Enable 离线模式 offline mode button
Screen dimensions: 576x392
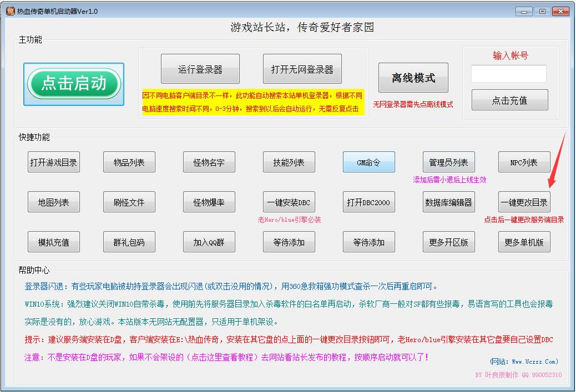pyautogui.click(x=413, y=78)
